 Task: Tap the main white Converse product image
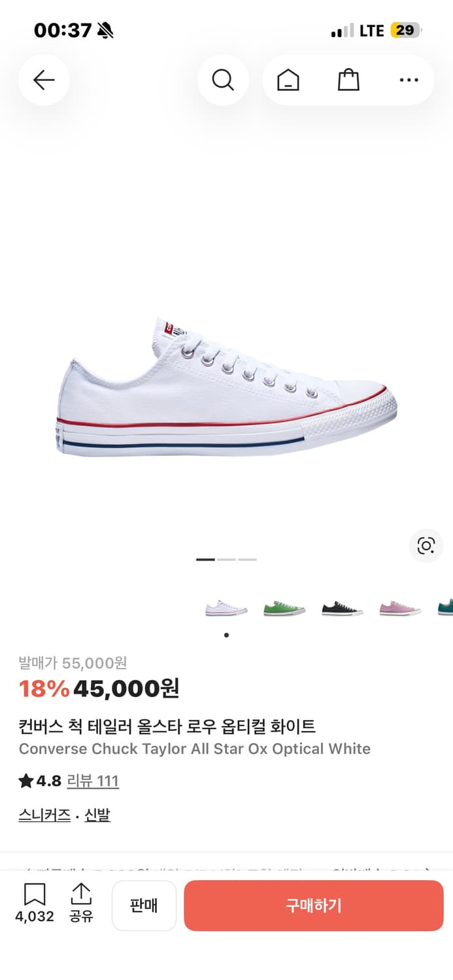click(226, 387)
